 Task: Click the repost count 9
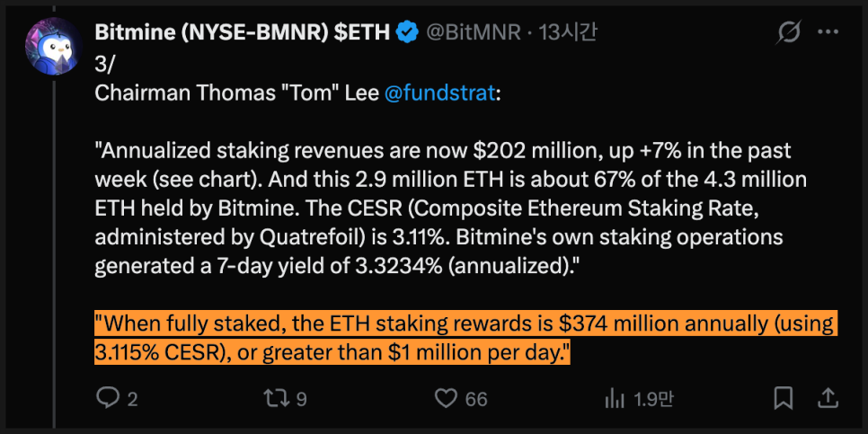click(301, 399)
